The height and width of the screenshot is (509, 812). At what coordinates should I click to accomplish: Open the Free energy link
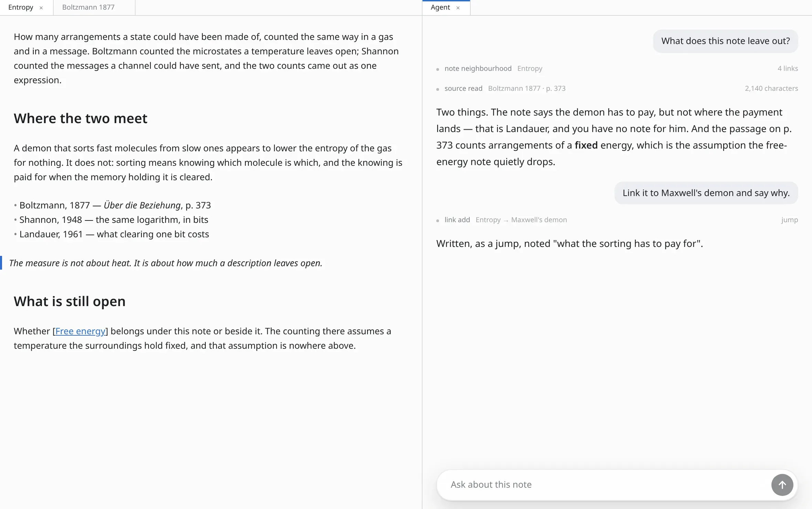(80, 331)
